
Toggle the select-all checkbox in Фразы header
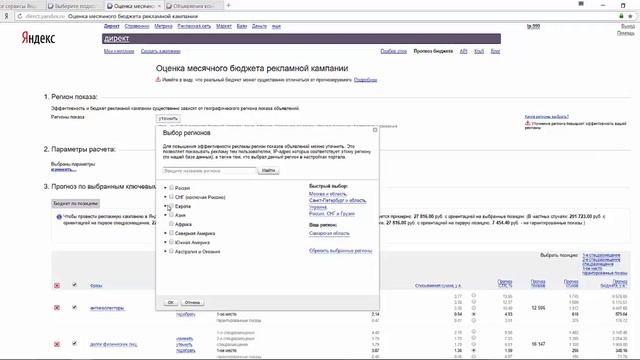coord(74,285)
